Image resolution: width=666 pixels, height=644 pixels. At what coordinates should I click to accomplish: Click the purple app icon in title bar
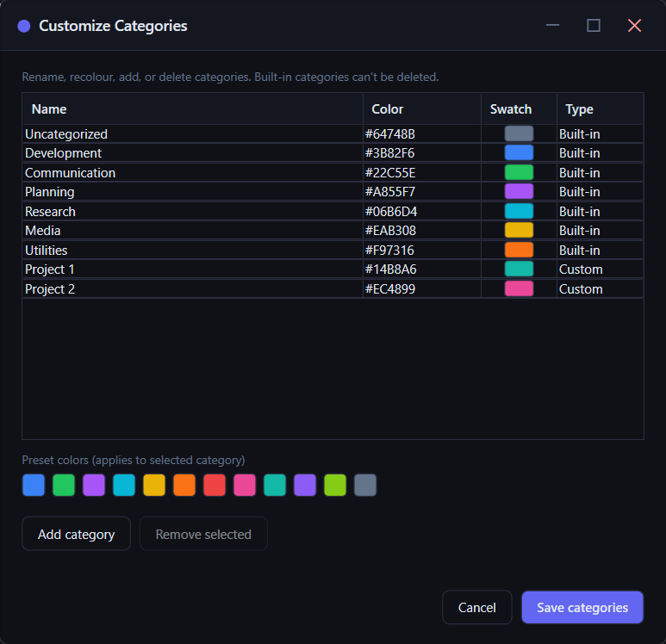click(x=24, y=26)
